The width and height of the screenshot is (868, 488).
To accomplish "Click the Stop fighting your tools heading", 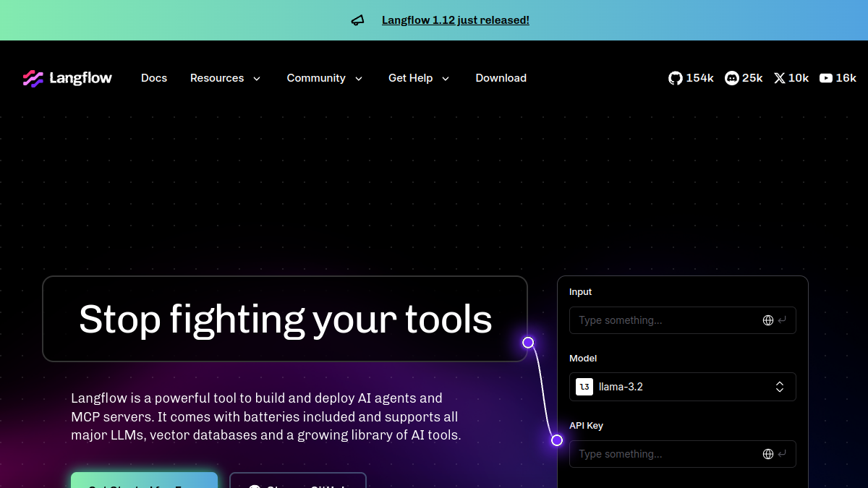I will [x=285, y=319].
